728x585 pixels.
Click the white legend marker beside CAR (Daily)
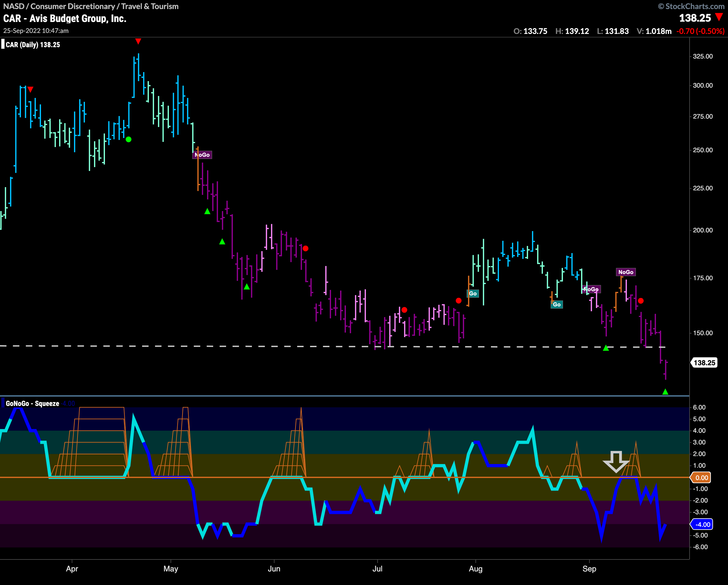3,44
